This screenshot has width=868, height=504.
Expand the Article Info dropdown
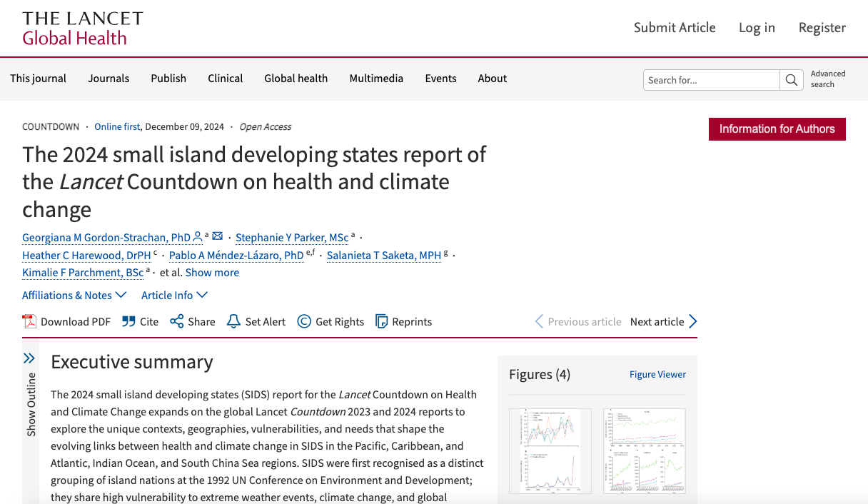tap(175, 295)
